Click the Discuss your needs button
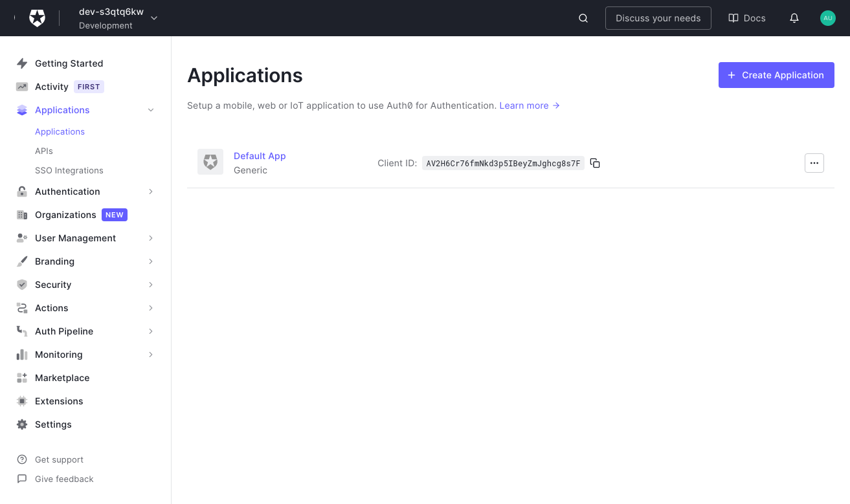Screen dimensions: 850x504 (x=658, y=18)
